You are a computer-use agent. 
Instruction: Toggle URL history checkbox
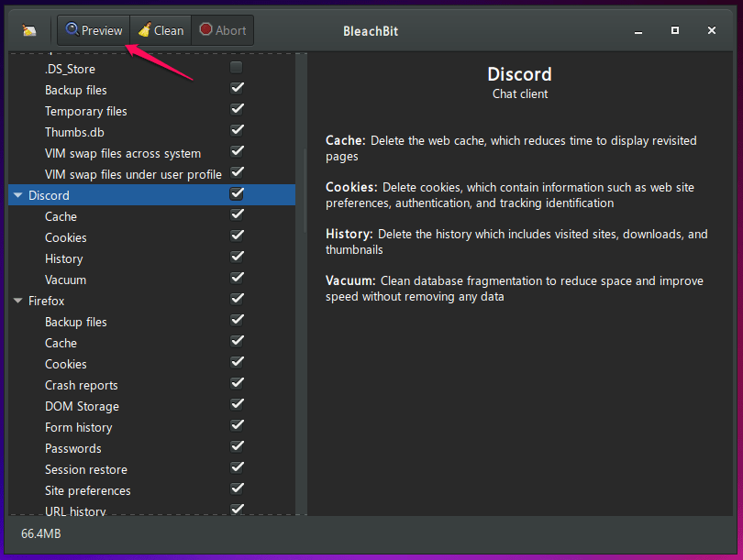(237, 510)
